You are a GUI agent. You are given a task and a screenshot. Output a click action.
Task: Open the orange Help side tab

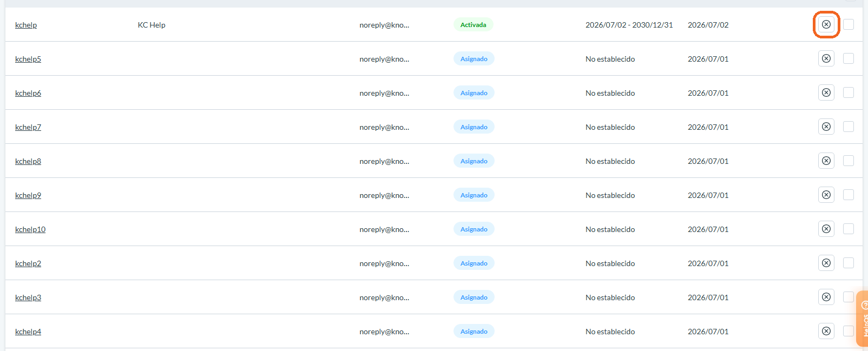pyautogui.click(x=863, y=319)
